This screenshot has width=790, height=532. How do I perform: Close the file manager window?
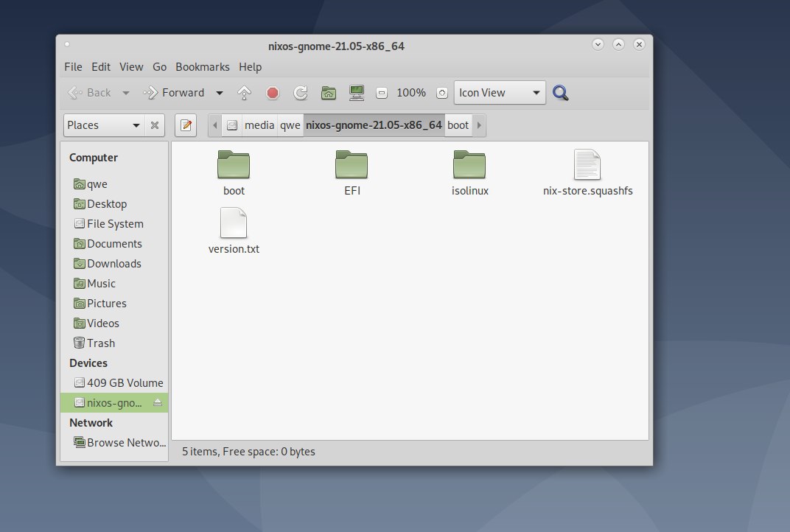tap(640, 44)
